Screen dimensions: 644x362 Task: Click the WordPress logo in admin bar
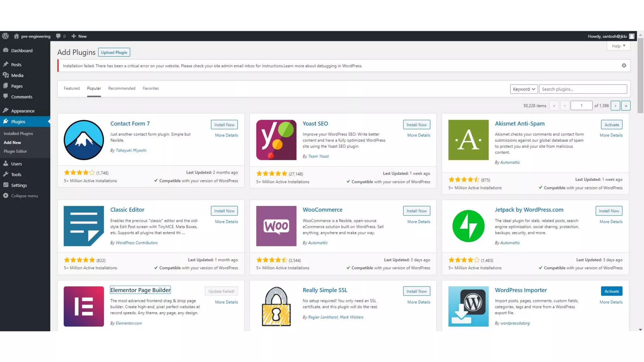[5, 36]
